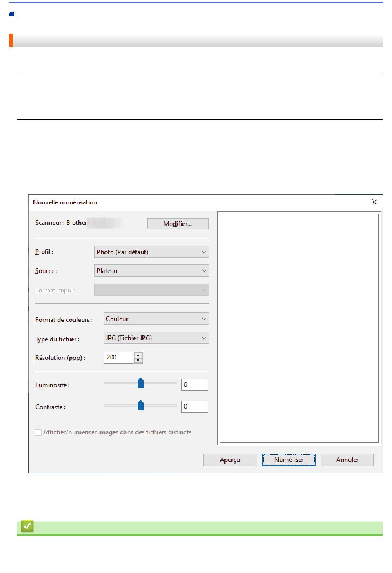Increase resolution with the up arrow

pos(138,355)
